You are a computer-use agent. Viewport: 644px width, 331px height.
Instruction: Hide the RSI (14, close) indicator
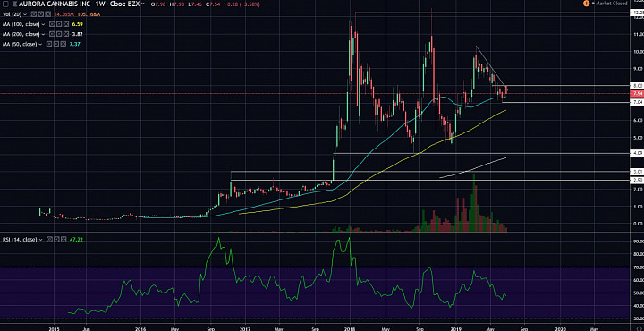49,240
